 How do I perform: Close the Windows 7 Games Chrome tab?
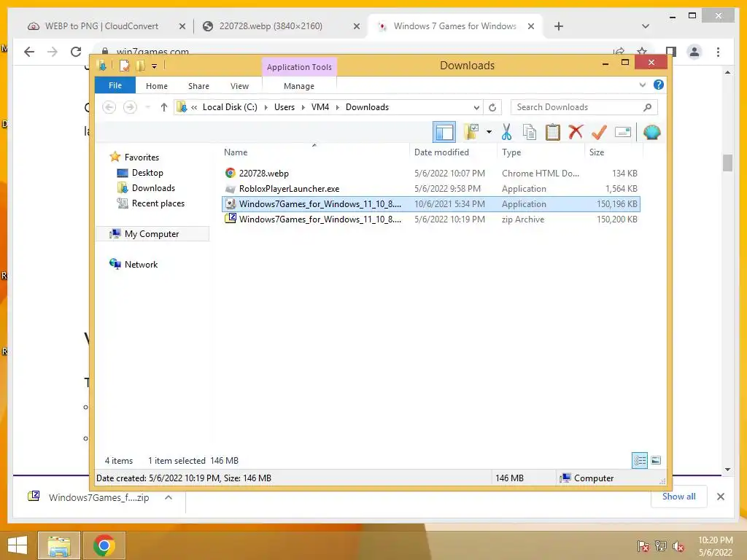tap(531, 26)
